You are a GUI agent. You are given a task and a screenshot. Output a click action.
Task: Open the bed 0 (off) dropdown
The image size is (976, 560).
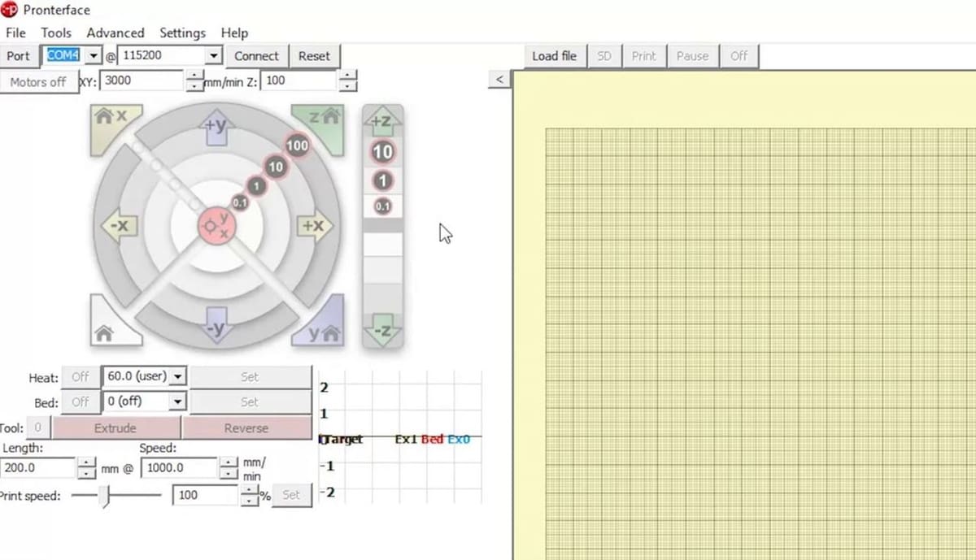[x=179, y=402]
